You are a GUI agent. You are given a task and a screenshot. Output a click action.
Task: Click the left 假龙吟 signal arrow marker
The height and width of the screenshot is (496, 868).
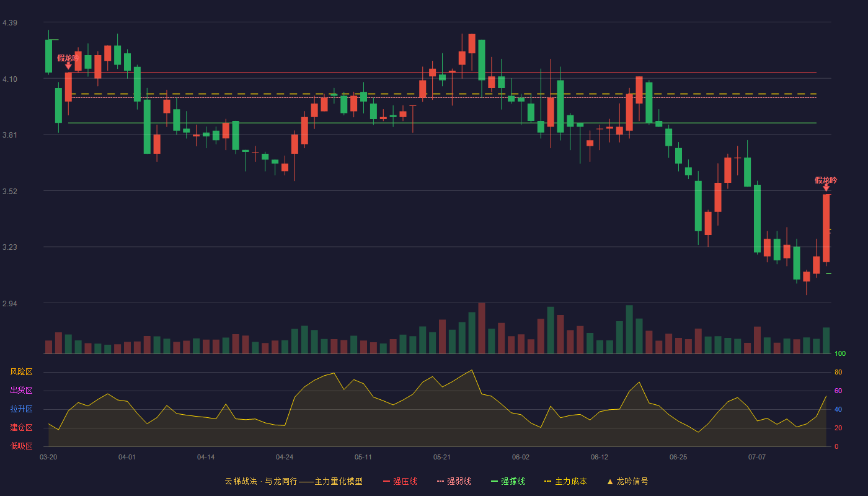point(68,65)
